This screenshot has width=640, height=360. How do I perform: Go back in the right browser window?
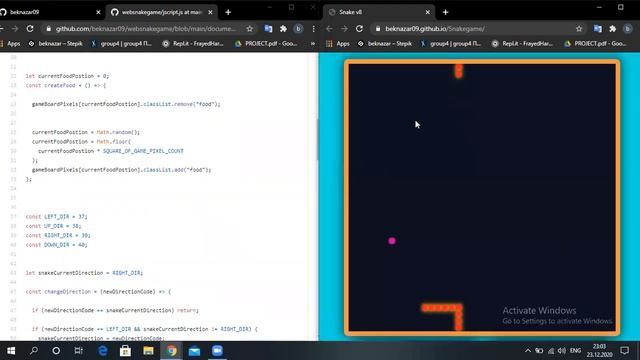pyautogui.click(x=329, y=29)
